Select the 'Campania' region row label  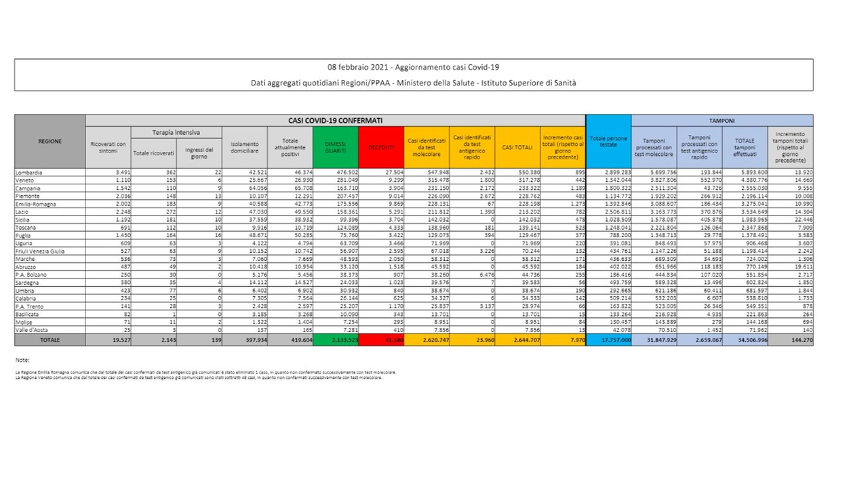click(27, 188)
